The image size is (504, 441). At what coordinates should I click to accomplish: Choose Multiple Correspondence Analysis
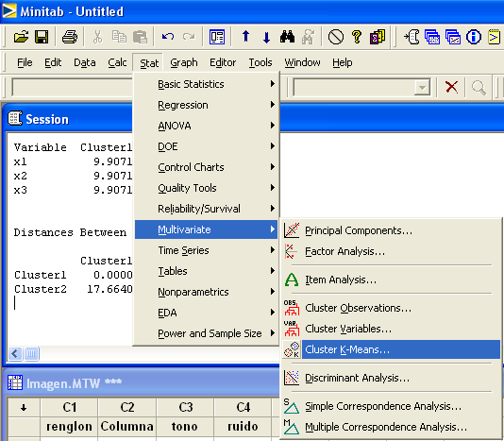(x=391, y=427)
